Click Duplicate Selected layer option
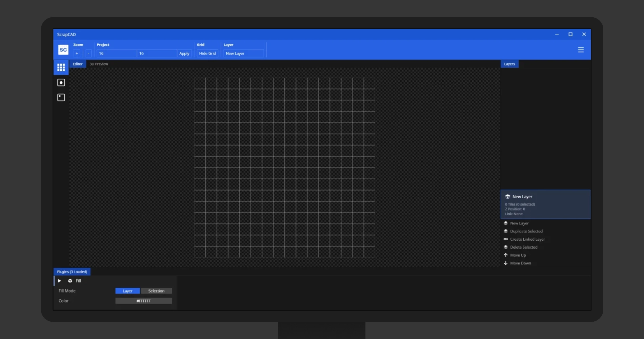 pyautogui.click(x=526, y=231)
